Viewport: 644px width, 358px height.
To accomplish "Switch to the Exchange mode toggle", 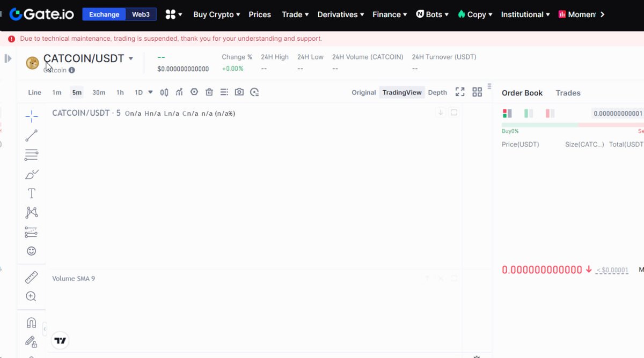I will coord(104,14).
